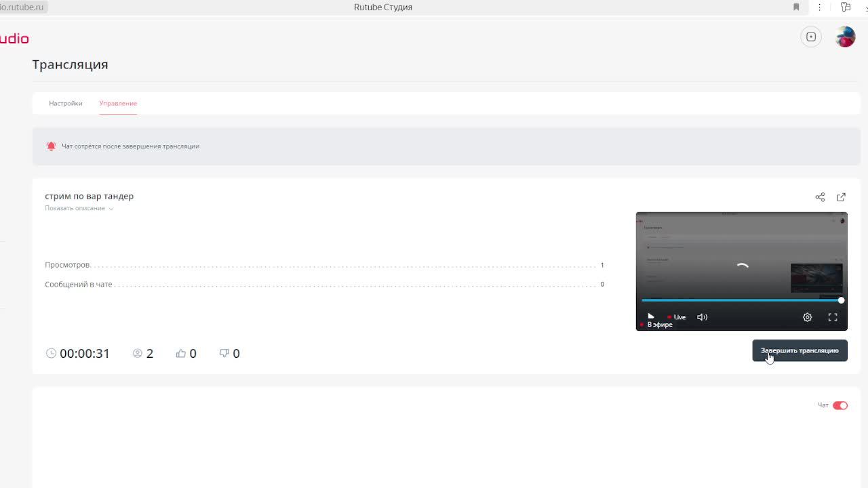Click the bell alert icon in notice
Screen dimensions: 868x488
click(x=51, y=146)
